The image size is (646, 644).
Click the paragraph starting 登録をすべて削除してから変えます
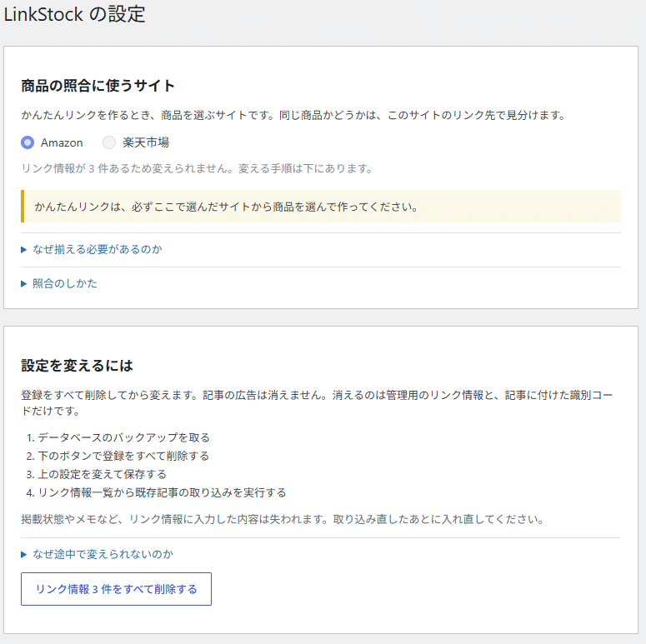[x=318, y=402]
